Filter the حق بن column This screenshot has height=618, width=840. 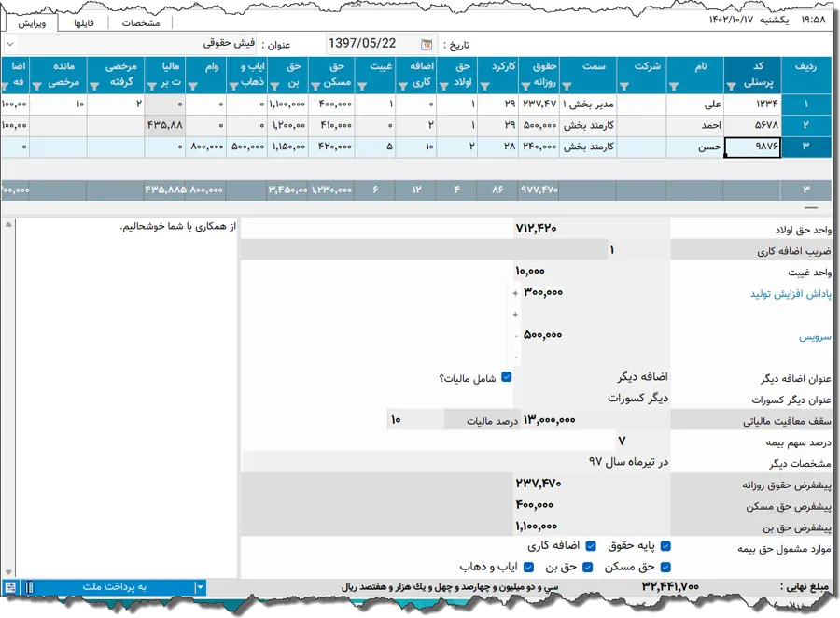274,86
